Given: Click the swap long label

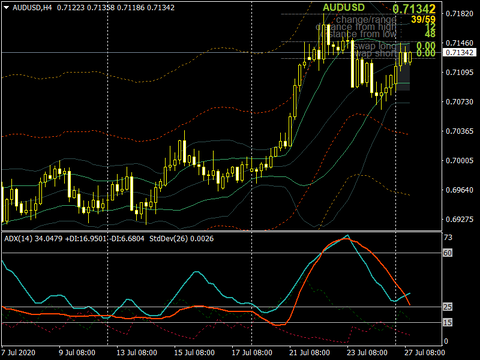Looking at the screenshot, I should pos(375,46).
